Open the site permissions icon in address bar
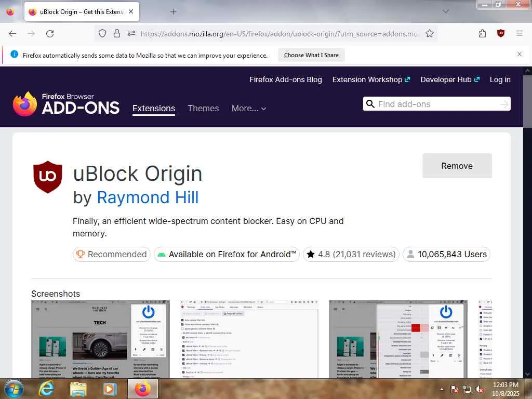This screenshot has height=399, width=532. (131, 33)
